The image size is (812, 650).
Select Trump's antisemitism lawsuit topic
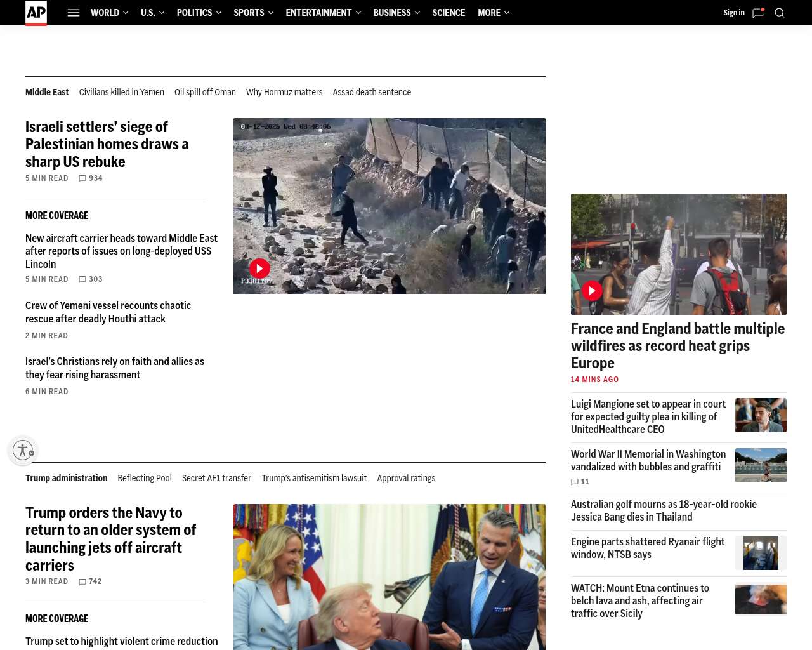click(314, 478)
